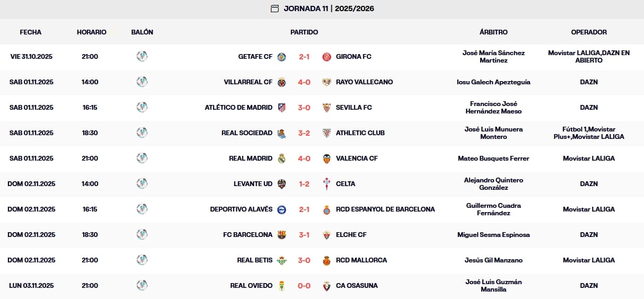Click the FC Barcelona crest icon
644x299 pixels.
[x=282, y=235]
